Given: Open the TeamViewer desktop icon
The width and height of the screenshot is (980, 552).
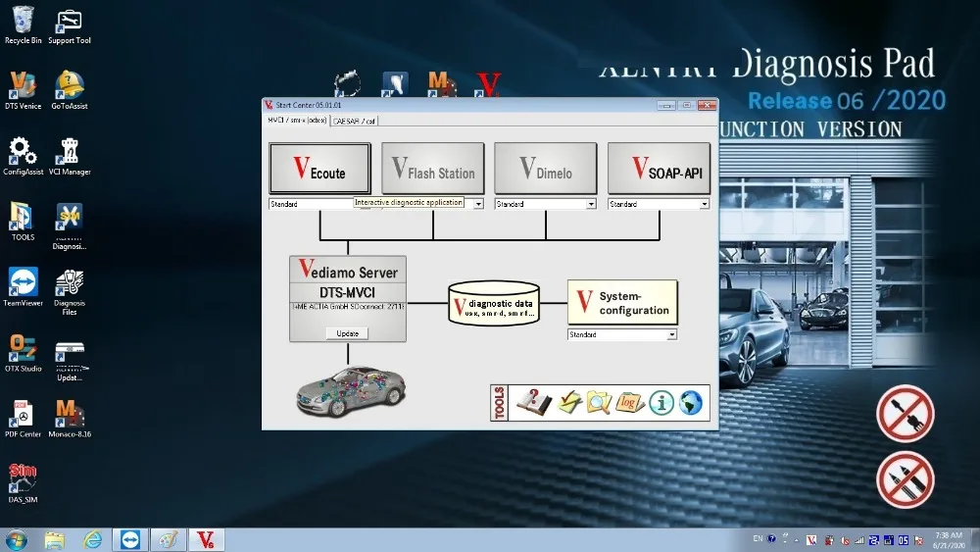Looking at the screenshot, I should tap(24, 287).
